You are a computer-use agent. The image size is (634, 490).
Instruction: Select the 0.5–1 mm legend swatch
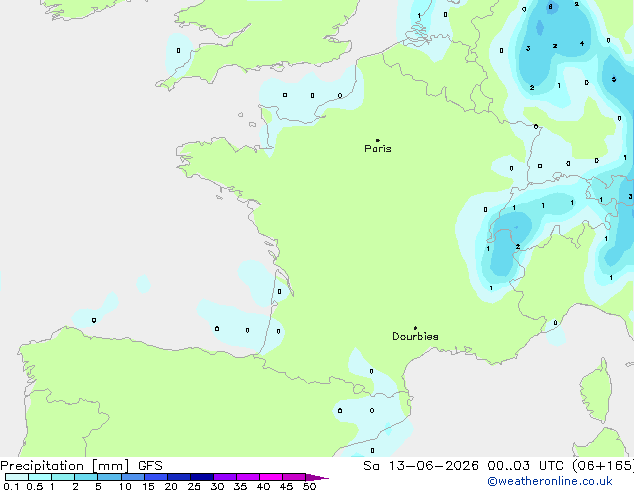(x=40, y=477)
